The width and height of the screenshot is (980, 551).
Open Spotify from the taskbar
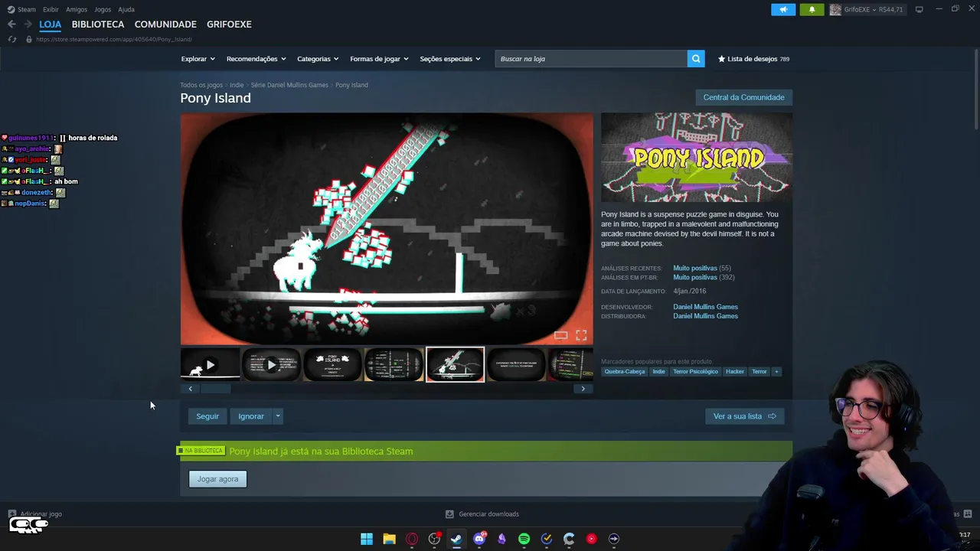tap(524, 539)
